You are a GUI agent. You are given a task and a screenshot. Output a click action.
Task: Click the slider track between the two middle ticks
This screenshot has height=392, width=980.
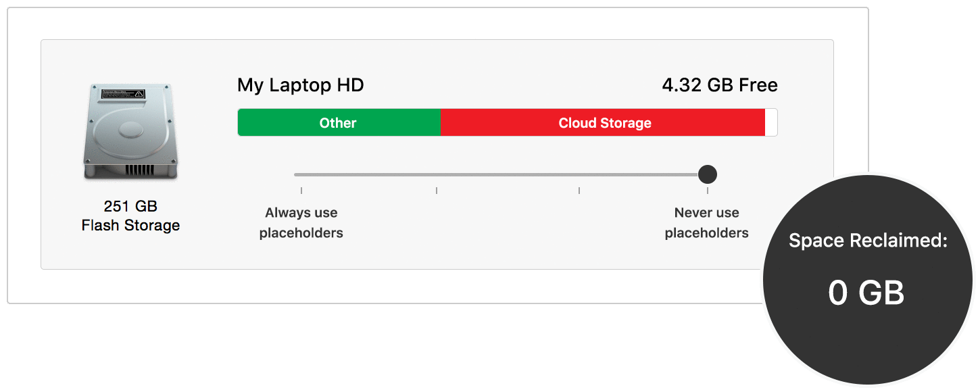pos(507,174)
